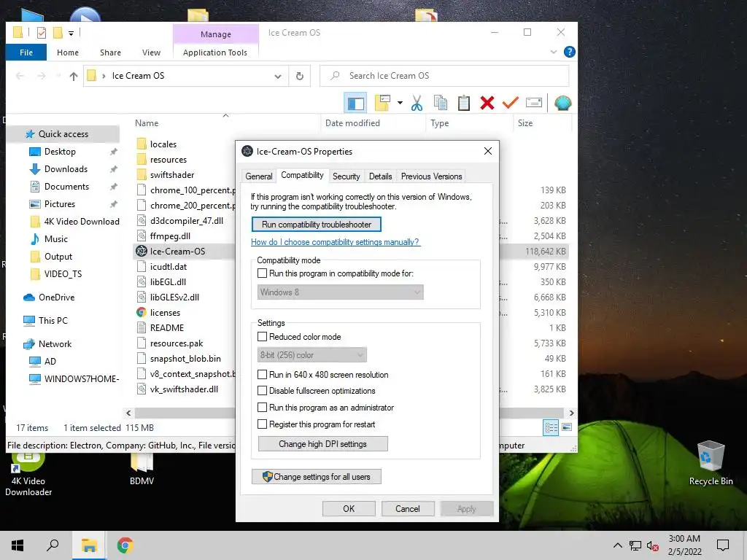This screenshot has width=747, height=560.
Task: Click the Rename icon in the toolbar
Action: [533, 103]
